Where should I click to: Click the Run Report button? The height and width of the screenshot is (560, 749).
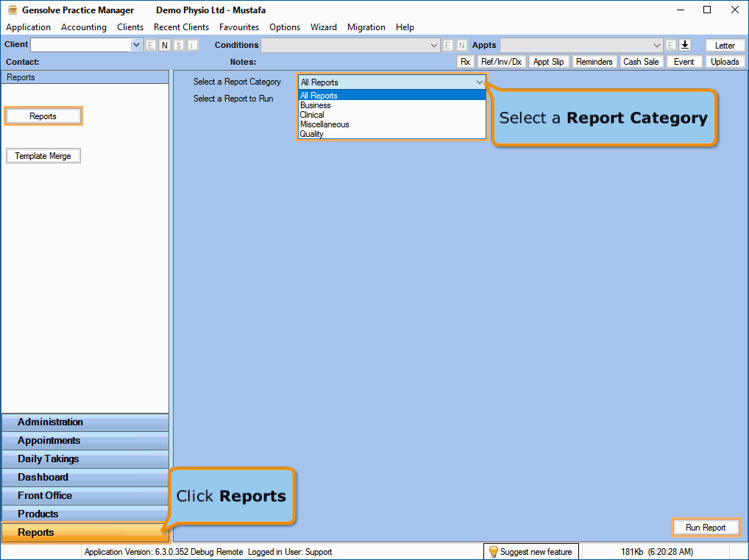[x=706, y=528]
